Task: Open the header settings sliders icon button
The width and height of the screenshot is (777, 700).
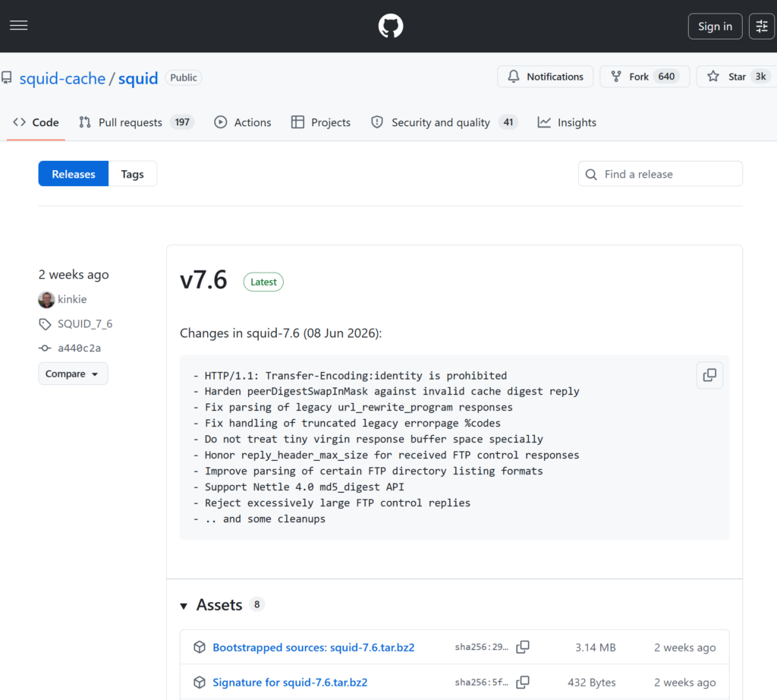Action: coord(762,27)
